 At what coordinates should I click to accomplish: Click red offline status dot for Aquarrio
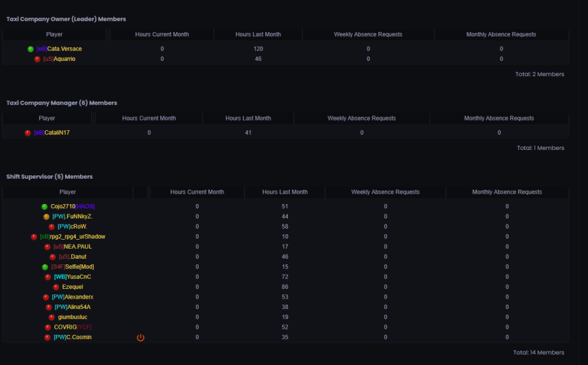click(x=37, y=59)
